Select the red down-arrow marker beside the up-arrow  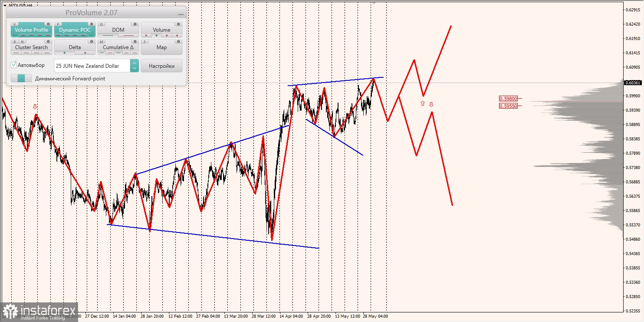click(431, 104)
